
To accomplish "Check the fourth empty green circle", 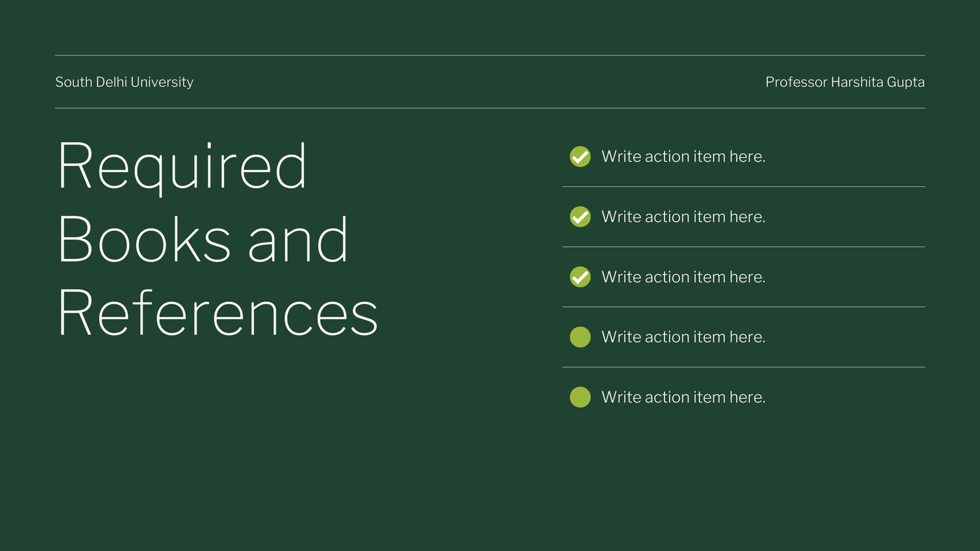I will click(580, 337).
